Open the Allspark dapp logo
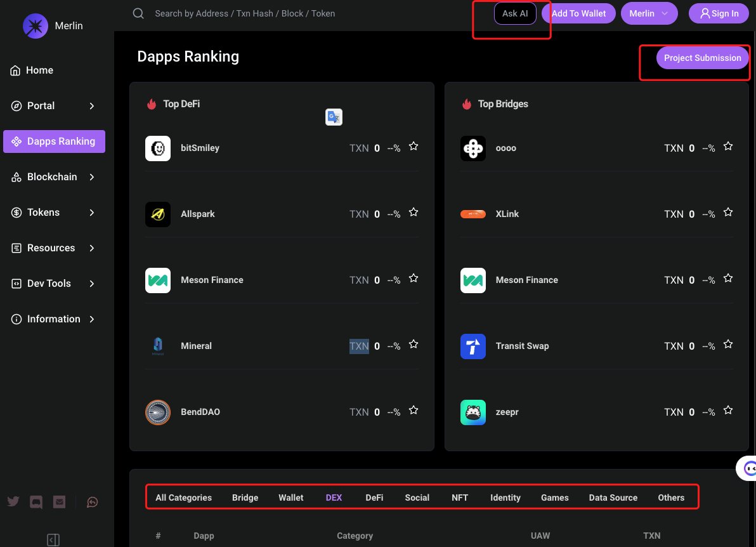756x547 pixels. tap(158, 214)
